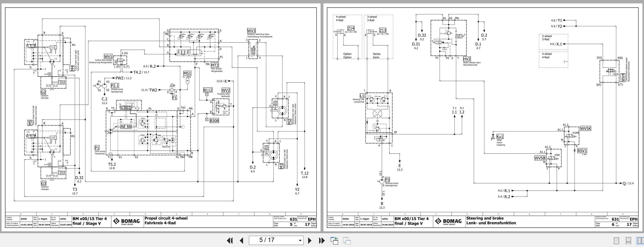644x247 pixels.
Task: Follow the T.12 cross-reference to page 12.8
Action: pos(305,174)
